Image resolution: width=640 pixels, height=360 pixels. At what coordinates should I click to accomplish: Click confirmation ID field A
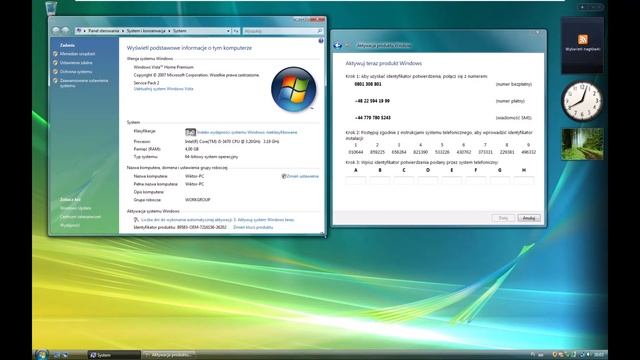coord(356,180)
